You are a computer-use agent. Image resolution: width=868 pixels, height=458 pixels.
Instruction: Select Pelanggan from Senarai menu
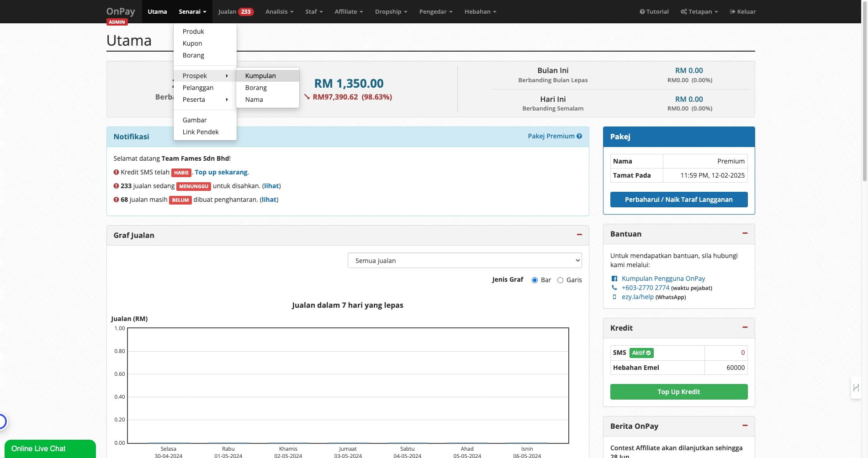205,88
